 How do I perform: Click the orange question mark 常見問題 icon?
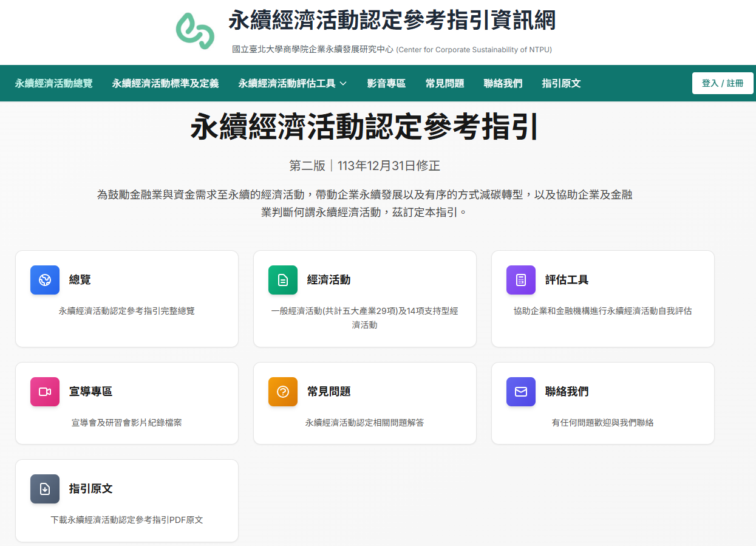click(x=283, y=392)
